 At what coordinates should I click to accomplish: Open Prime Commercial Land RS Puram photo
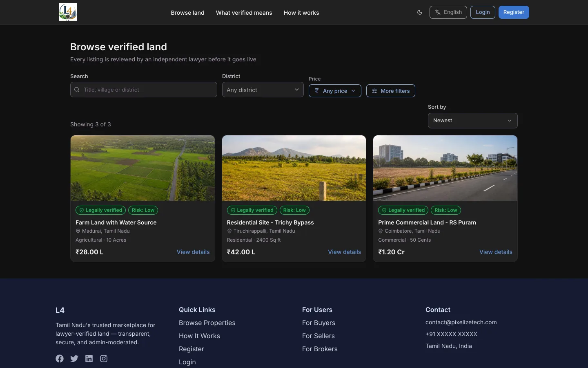click(x=445, y=168)
